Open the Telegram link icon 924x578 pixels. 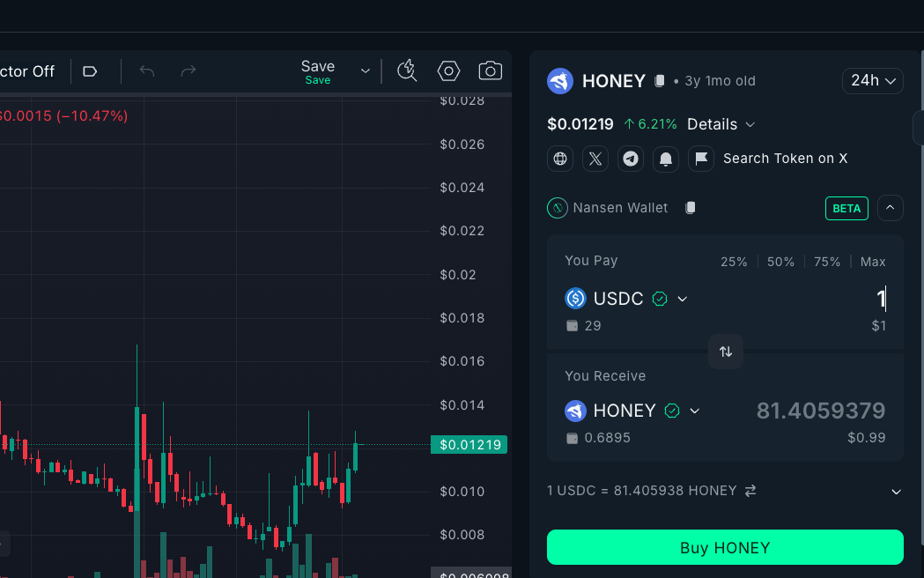631,159
